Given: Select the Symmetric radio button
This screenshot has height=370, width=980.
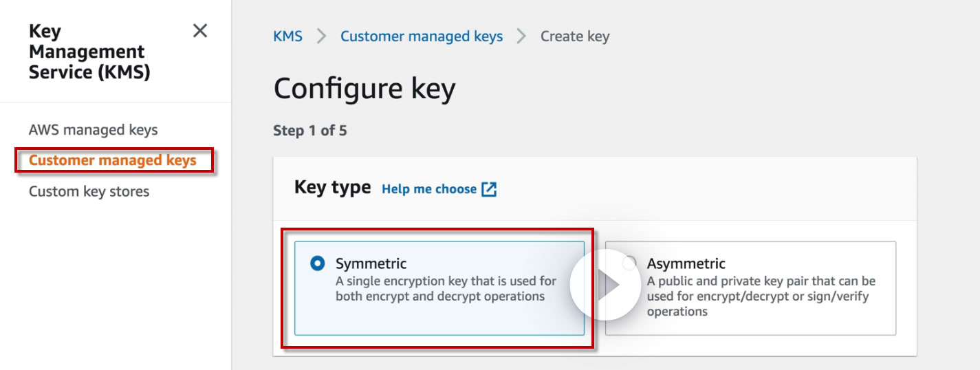Looking at the screenshot, I should click(317, 263).
